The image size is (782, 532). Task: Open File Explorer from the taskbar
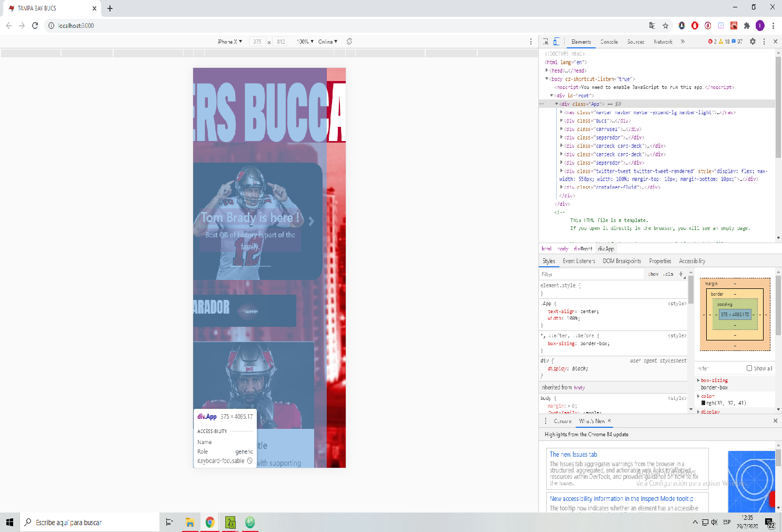click(190, 522)
